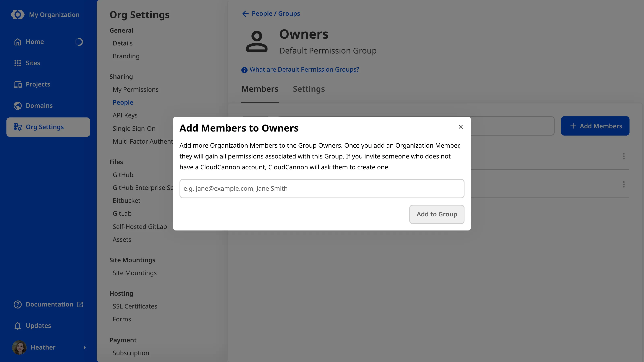Click the question mark help icon

click(244, 70)
